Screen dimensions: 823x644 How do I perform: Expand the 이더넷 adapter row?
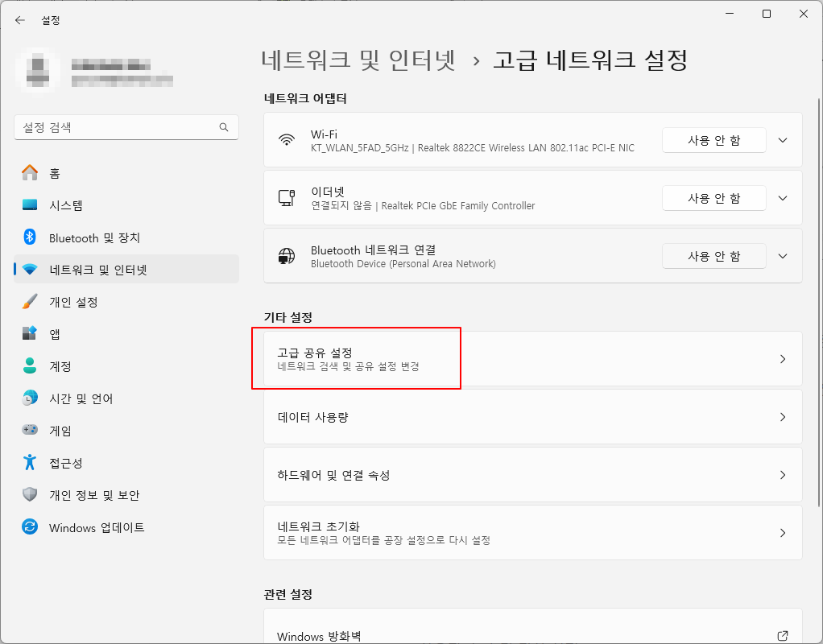click(x=782, y=198)
